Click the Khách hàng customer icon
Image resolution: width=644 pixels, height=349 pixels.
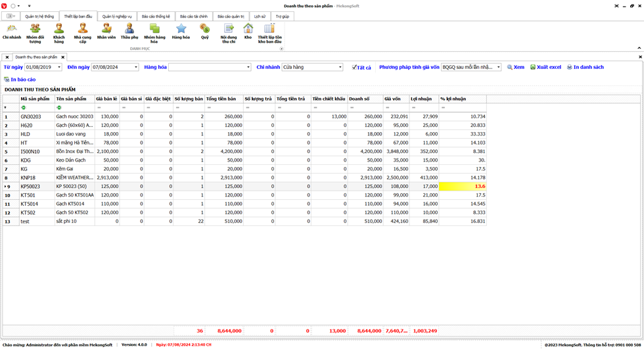pos(59,32)
